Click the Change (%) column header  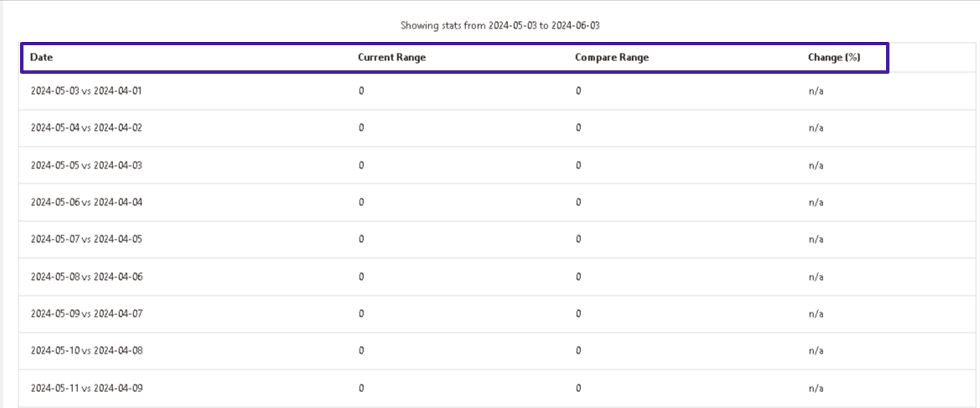click(834, 57)
